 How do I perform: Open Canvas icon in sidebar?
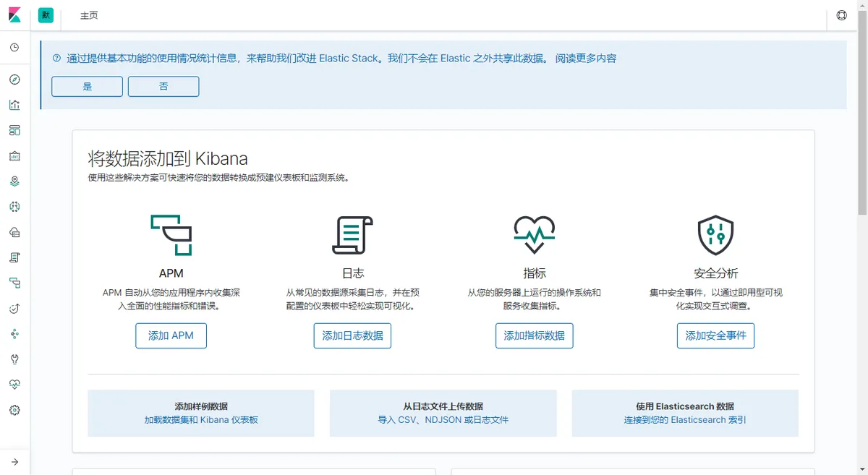pos(14,155)
